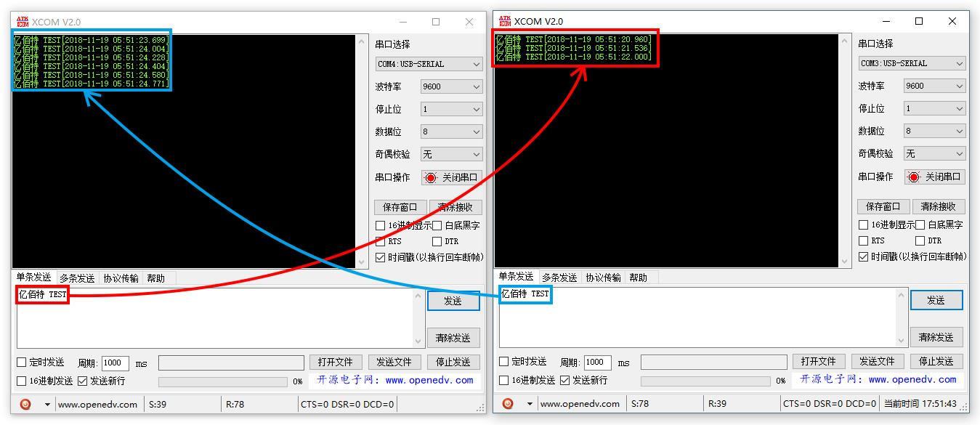
Task: Switch to 多条发送 tab in left window
Action: (x=77, y=278)
